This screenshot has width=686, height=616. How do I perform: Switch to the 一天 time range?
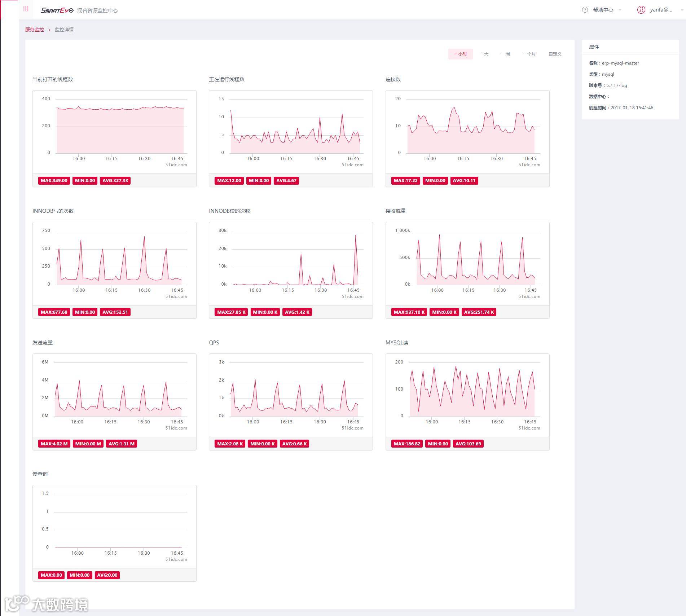pyautogui.click(x=484, y=54)
